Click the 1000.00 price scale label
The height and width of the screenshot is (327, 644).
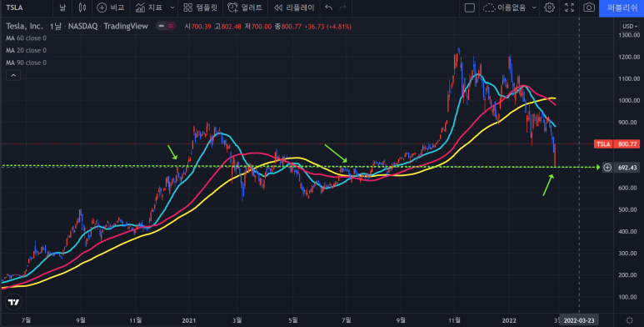coord(629,100)
